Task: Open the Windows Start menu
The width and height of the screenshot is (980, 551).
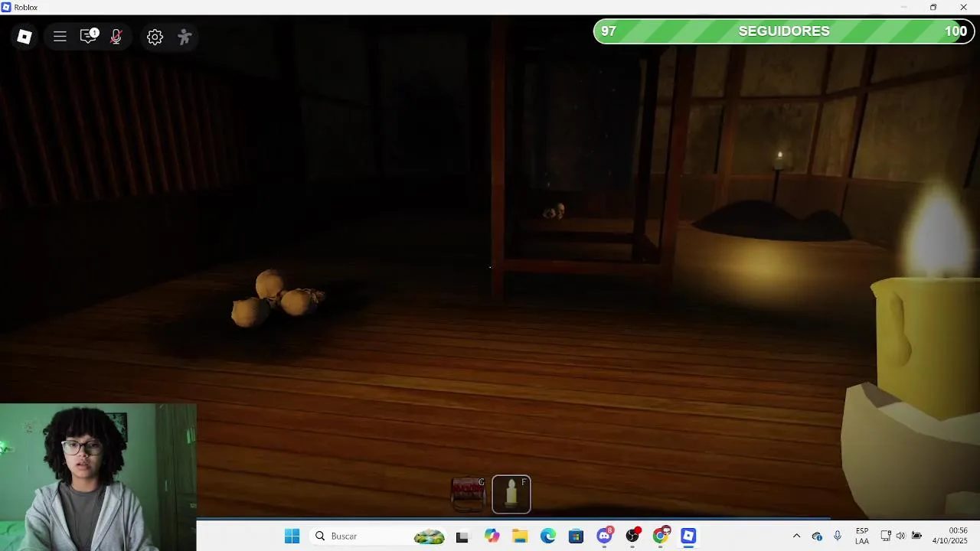Action: click(292, 536)
